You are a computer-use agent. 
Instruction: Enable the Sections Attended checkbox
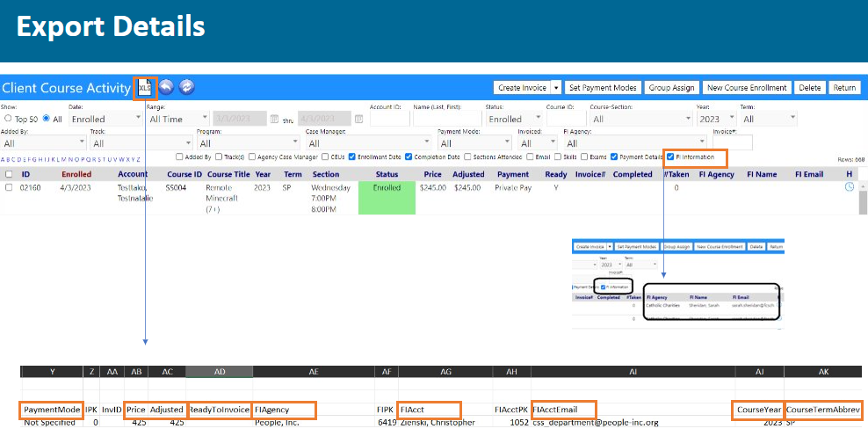(x=467, y=156)
